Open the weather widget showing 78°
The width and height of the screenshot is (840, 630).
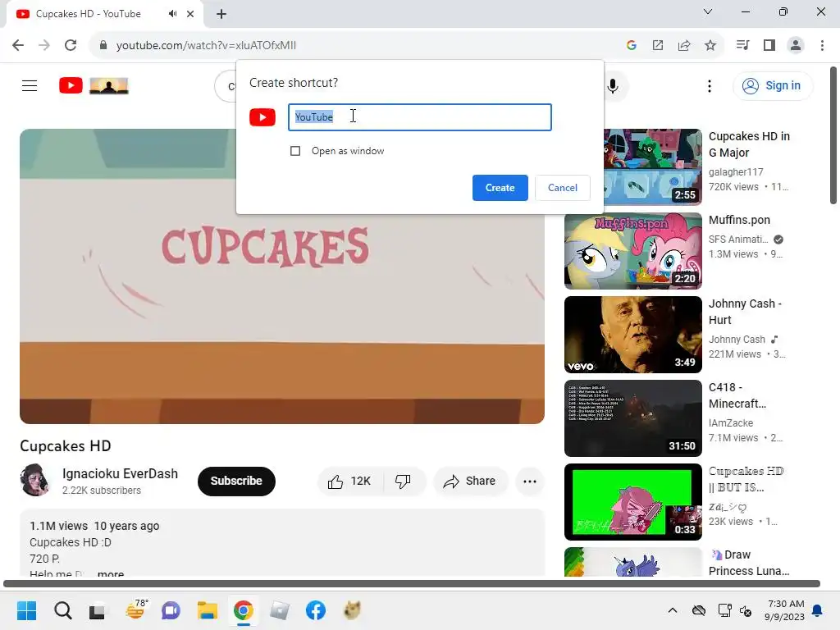[x=135, y=610]
